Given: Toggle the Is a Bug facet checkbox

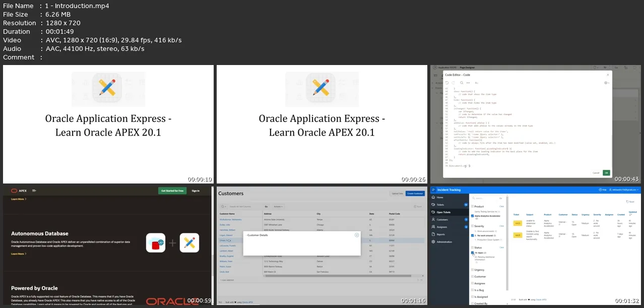Looking at the screenshot, I should point(472,290).
